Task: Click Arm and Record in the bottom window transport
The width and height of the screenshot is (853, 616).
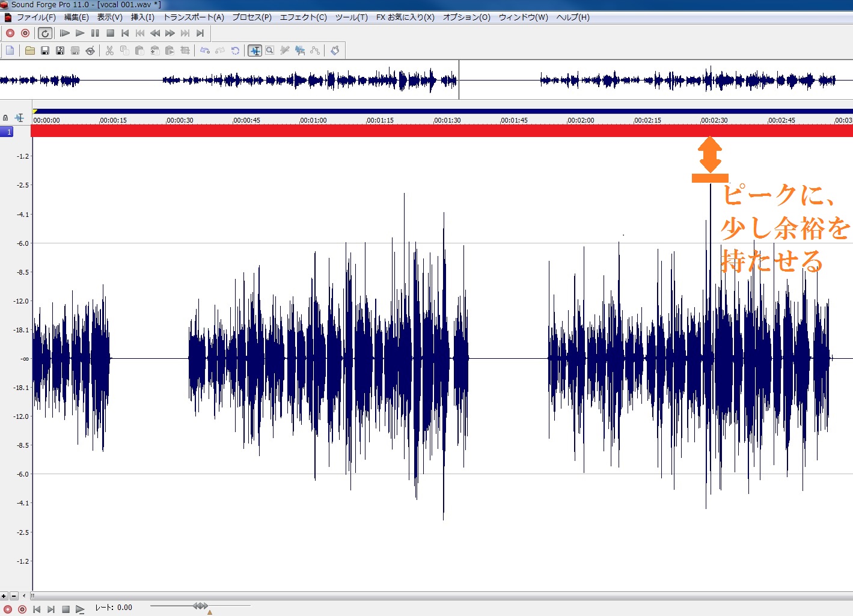Action: coord(22,609)
